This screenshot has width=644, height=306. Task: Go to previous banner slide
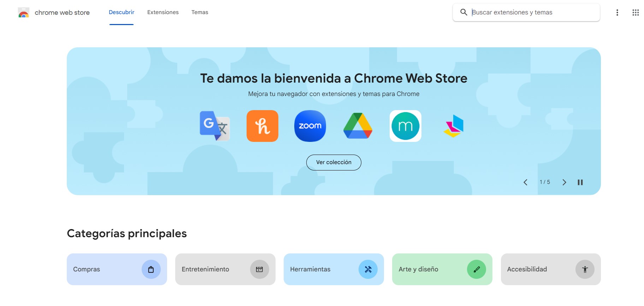click(526, 182)
